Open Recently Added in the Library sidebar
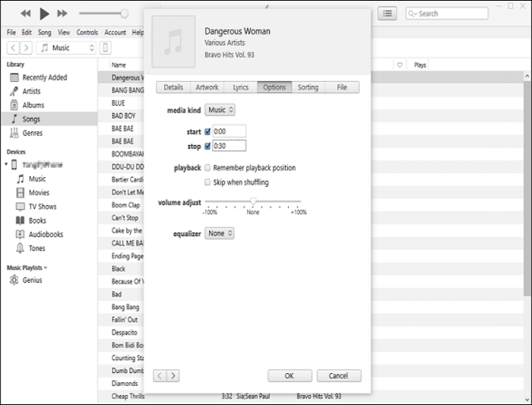532x405 pixels. 44,78
